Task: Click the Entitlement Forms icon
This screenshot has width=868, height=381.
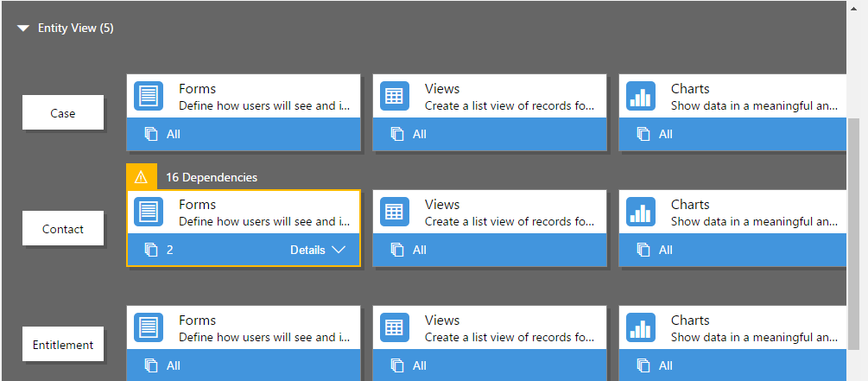Action: [x=149, y=327]
